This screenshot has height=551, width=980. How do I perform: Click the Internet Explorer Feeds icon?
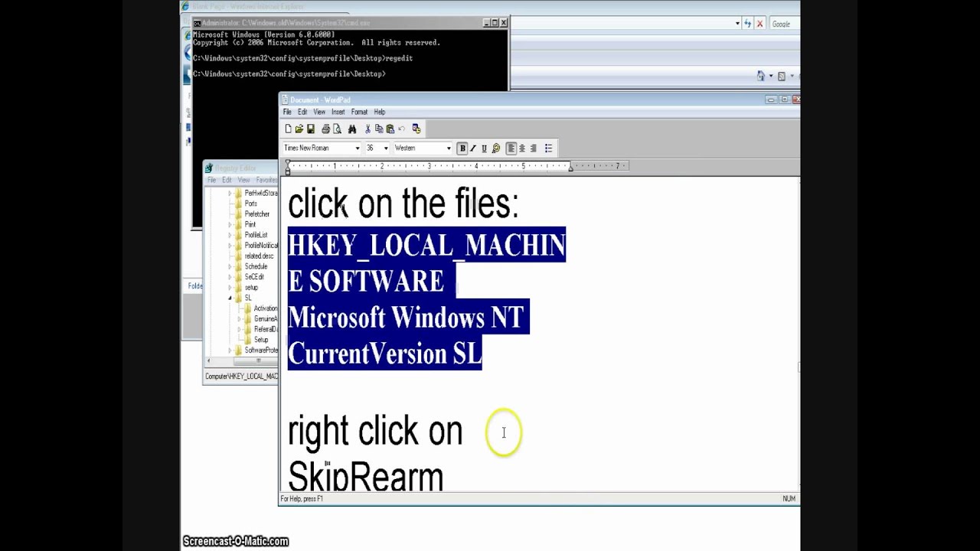tap(781, 76)
